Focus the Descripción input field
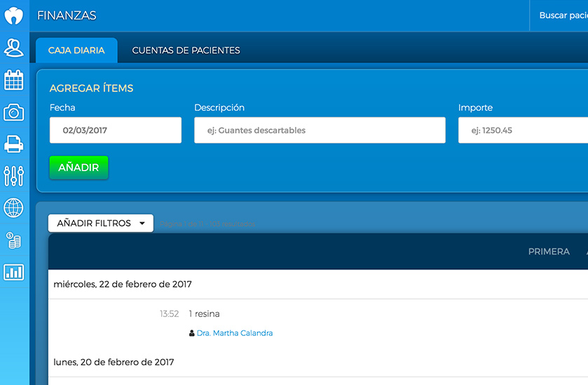The image size is (588, 385). click(320, 130)
